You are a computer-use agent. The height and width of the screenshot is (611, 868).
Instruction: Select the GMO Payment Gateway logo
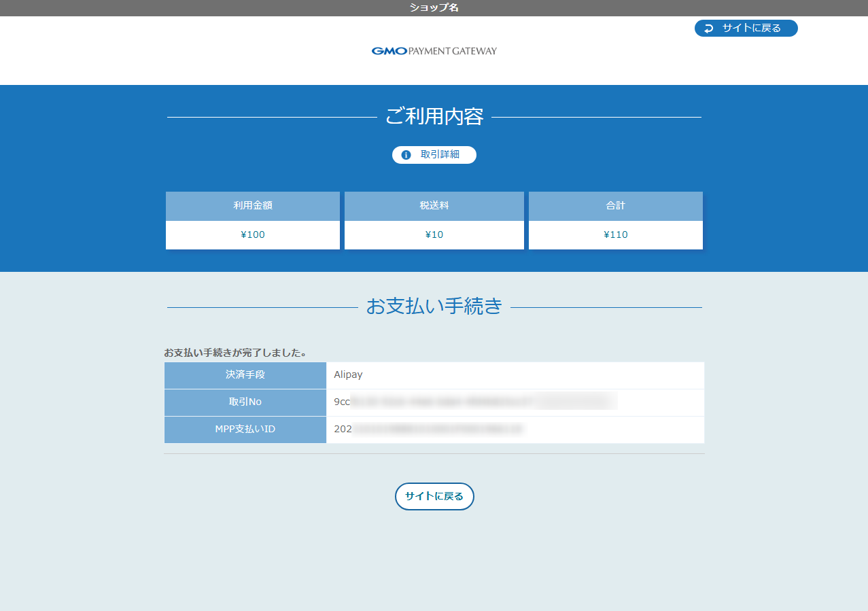point(434,50)
